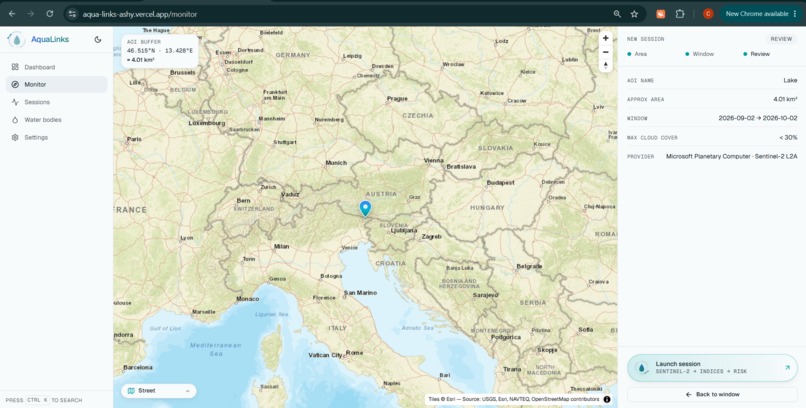The width and height of the screenshot is (806, 408).
Task: Click the browser zoom magnifier icon
Action: click(617, 14)
